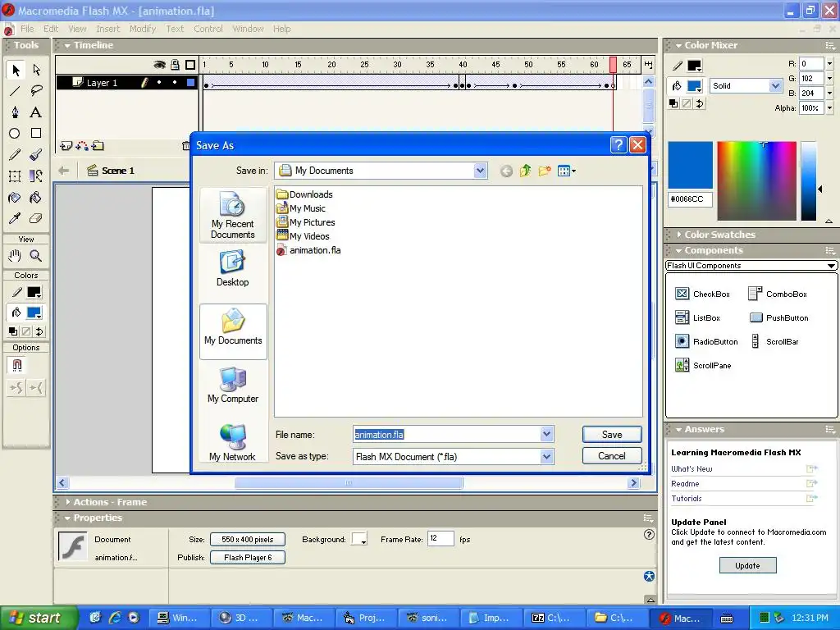Viewport: 840px width, 630px height.
Task: Collapse the Properties panel
Action: tap(67, 518)
